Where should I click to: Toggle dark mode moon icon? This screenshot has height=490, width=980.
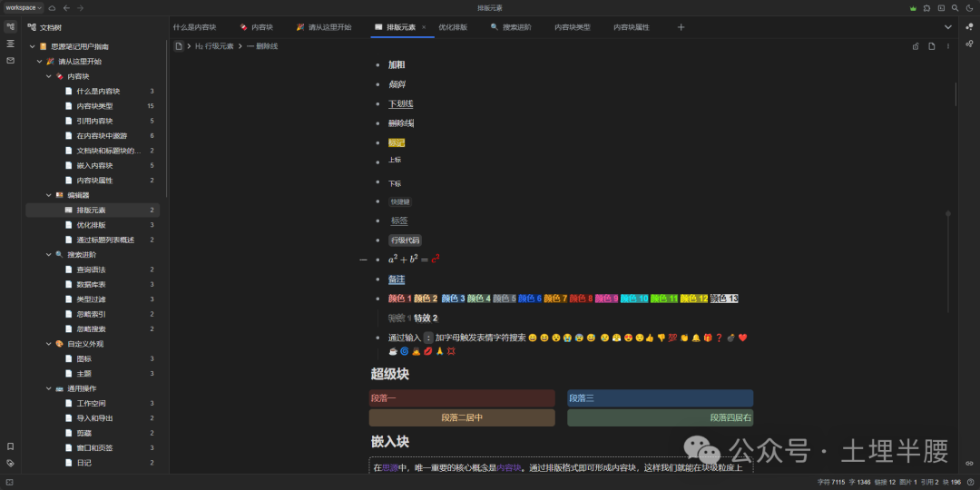coord(969,8)
